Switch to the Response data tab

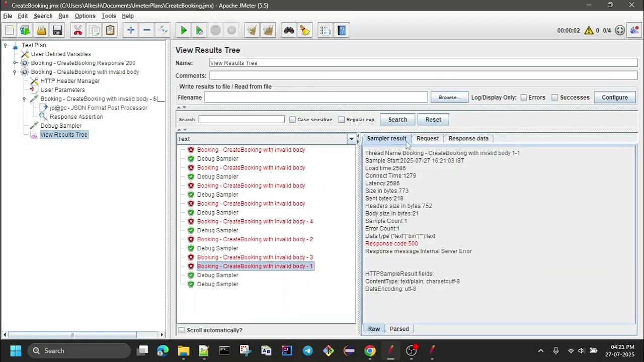pos(468,139)
